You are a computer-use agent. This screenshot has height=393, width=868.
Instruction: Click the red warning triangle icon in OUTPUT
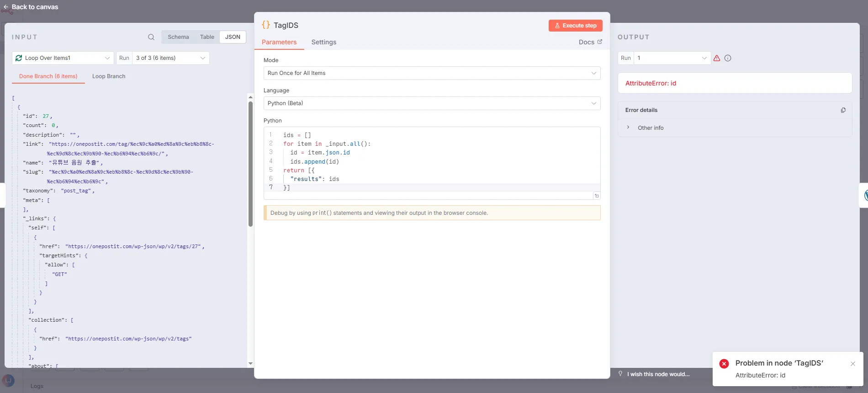717,58
